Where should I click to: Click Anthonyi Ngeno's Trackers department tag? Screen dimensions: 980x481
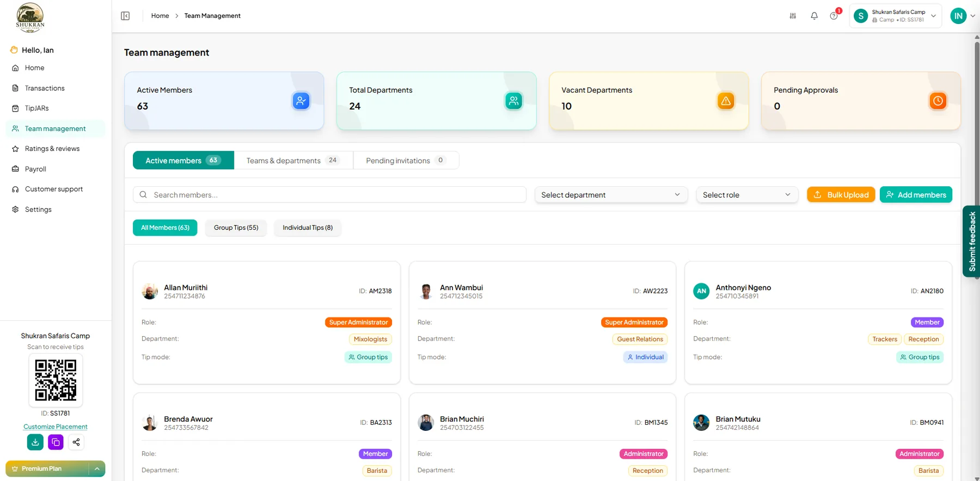[x=884, y=339]
